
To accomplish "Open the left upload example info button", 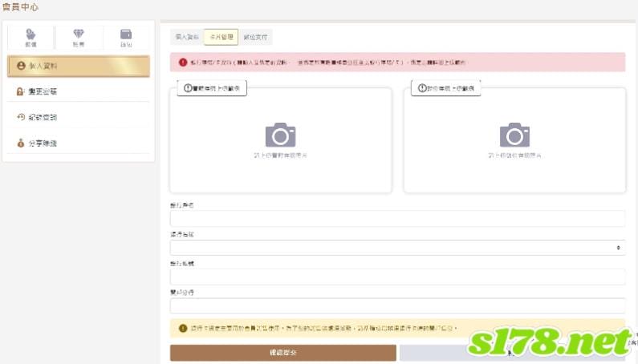I will (212, 88).
